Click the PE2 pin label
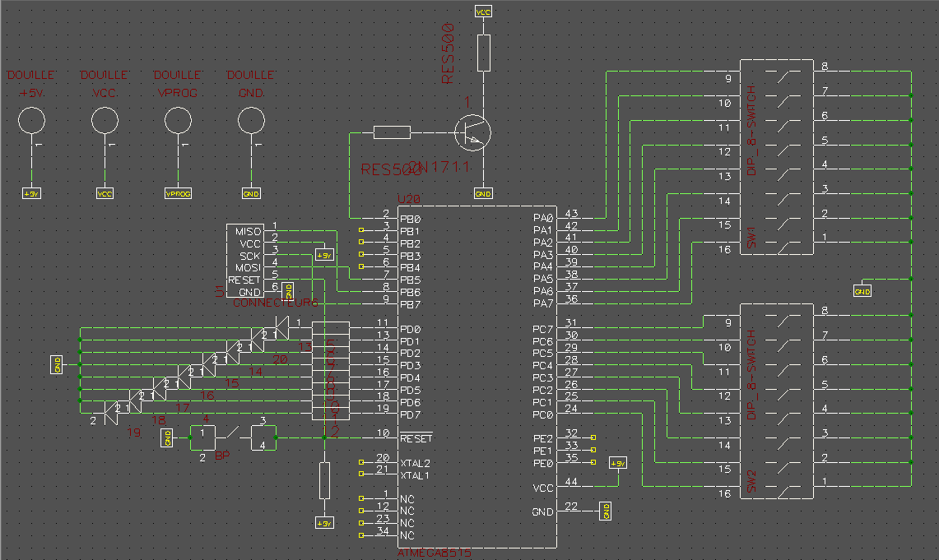This screenshot has width=939, height=560. [543, 438]
